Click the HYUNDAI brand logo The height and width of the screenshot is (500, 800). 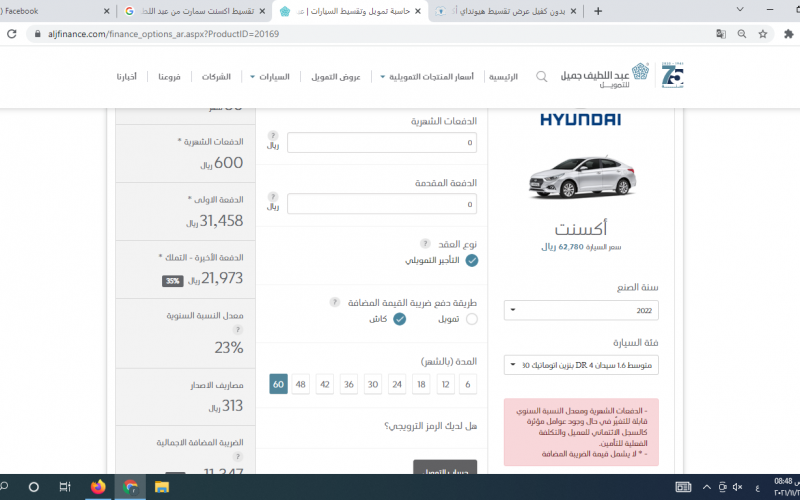581,119
